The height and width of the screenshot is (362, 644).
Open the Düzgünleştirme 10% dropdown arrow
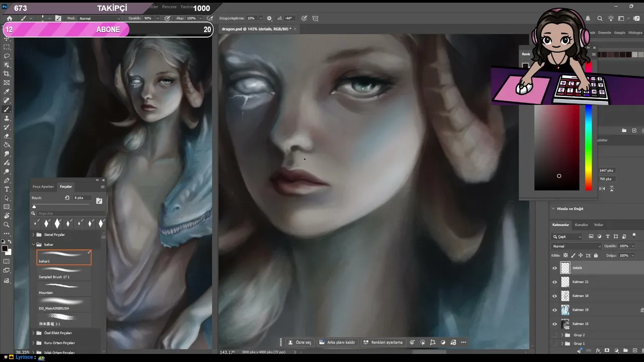click(260, 19)
